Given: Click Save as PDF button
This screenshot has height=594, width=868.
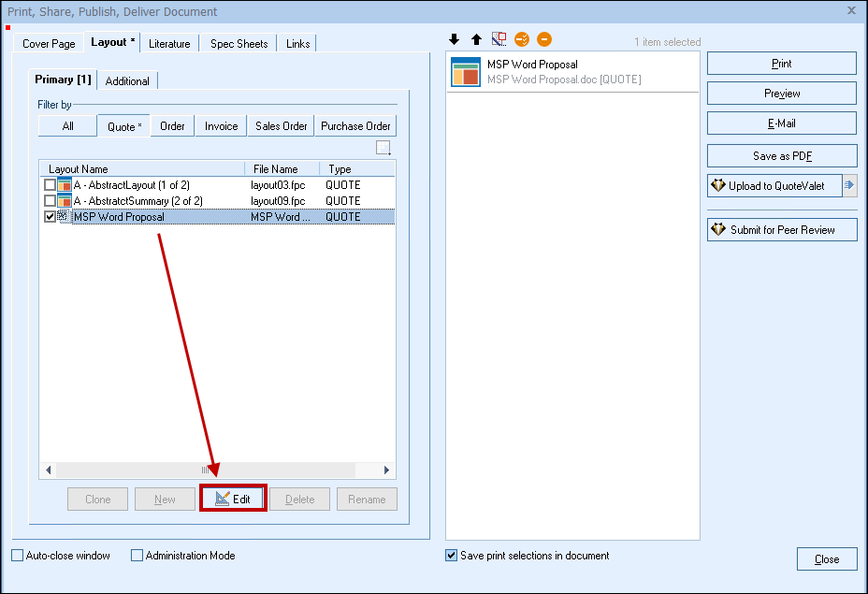Looking at the screenshot, I should 781,156.
